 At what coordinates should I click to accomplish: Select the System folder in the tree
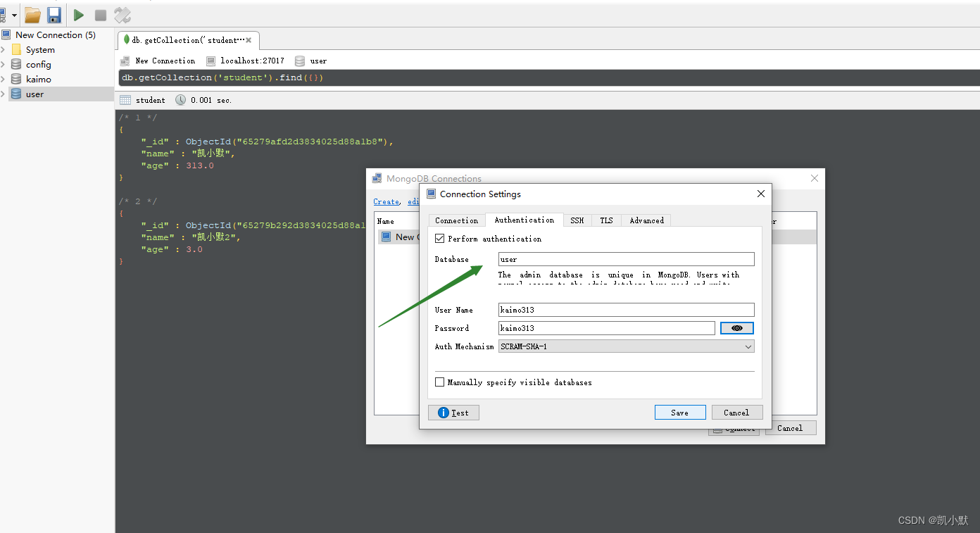click(x=40, y=50)
